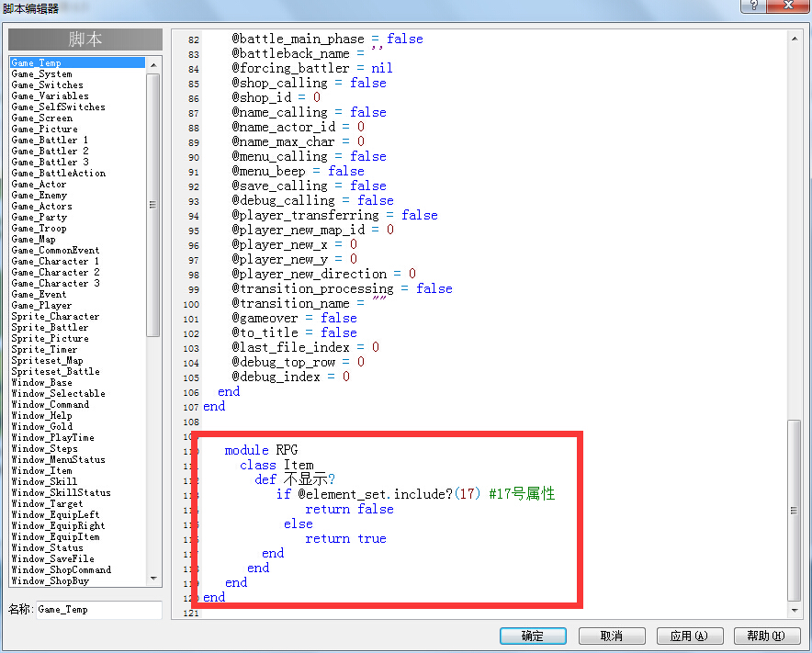Click the code editor scroll down arrow
This screenshot has width=812, height=653.
tap(795, 610)
